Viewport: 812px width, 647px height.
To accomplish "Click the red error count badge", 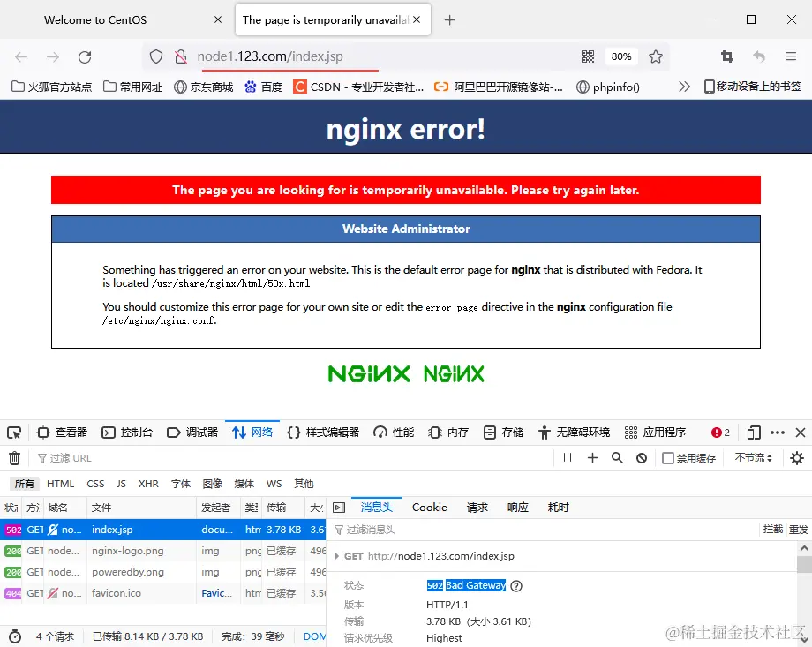I will (720, 433).
